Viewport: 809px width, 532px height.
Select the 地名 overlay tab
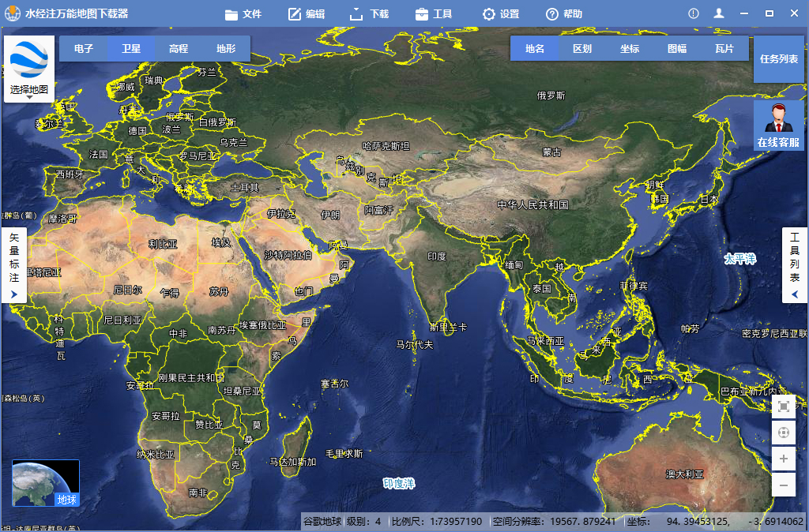[x=535, y=48]
